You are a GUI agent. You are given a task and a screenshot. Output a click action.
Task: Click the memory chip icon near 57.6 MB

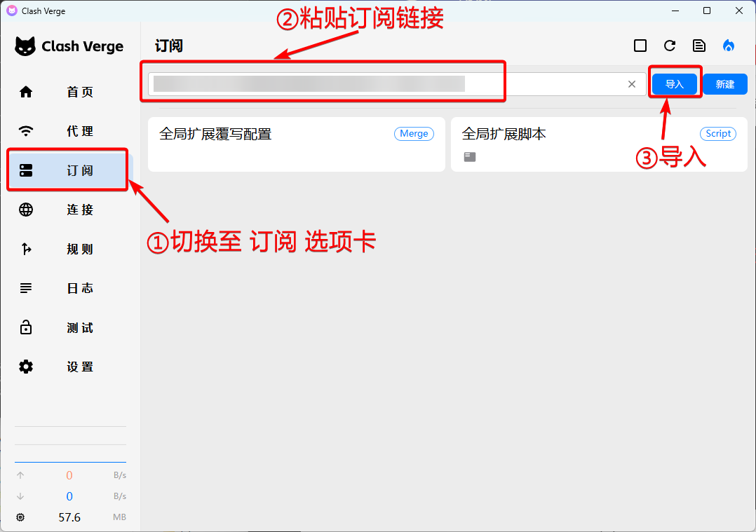20,517
